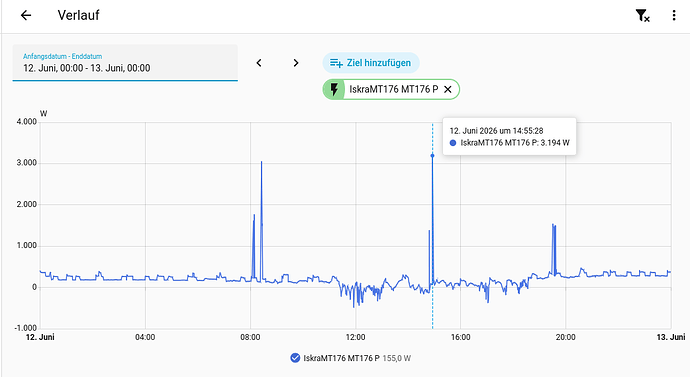This screenshot has width=690, height=377.
Task: Click the Verlauf page title
Action: pos(78,15)
